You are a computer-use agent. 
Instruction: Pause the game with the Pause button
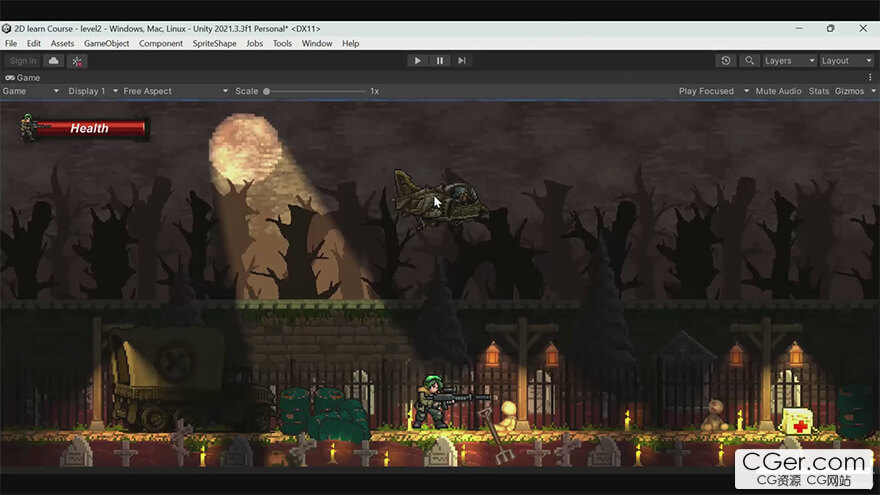click(x=440, y=61)
